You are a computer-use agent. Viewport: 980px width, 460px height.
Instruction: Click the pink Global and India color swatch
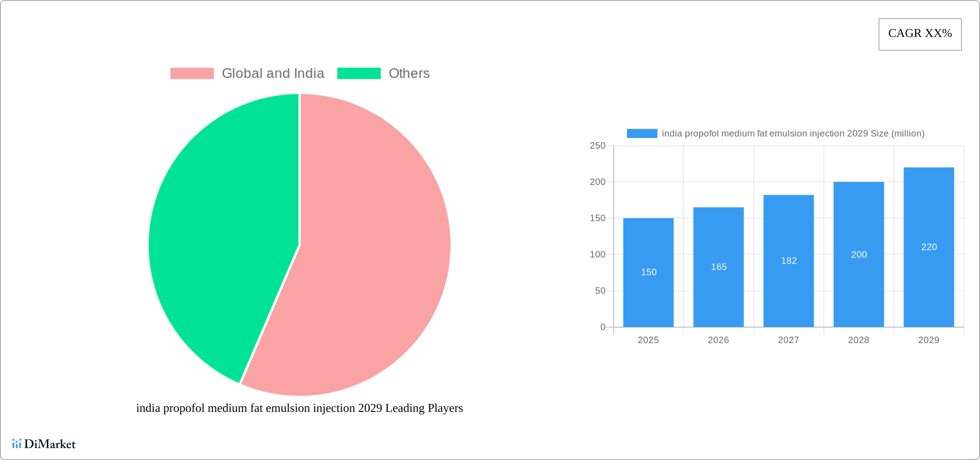[192, 74]
